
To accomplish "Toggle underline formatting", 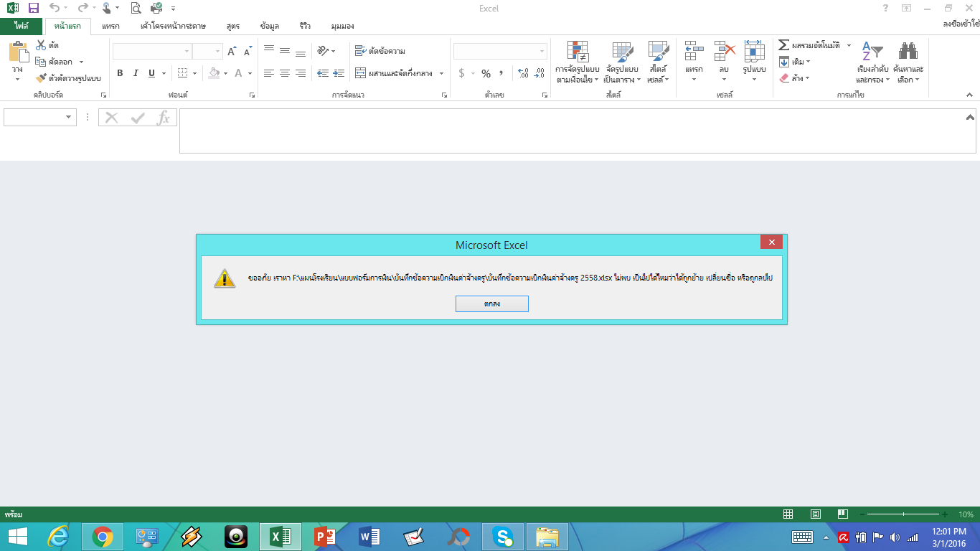I will click(151, 73).
